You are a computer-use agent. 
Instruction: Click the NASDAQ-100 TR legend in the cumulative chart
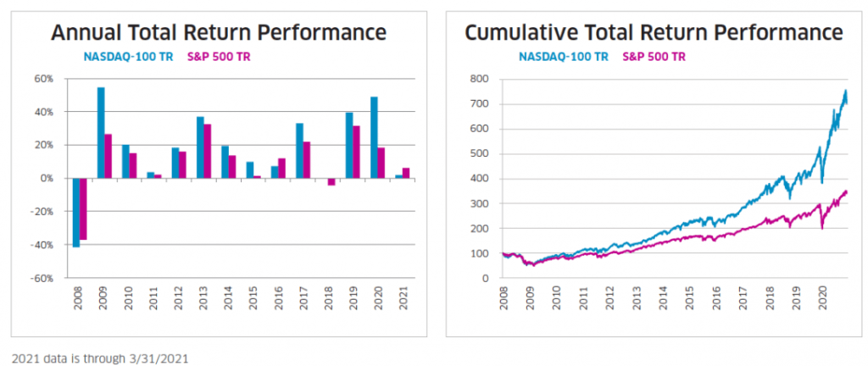tap(563, 57)
